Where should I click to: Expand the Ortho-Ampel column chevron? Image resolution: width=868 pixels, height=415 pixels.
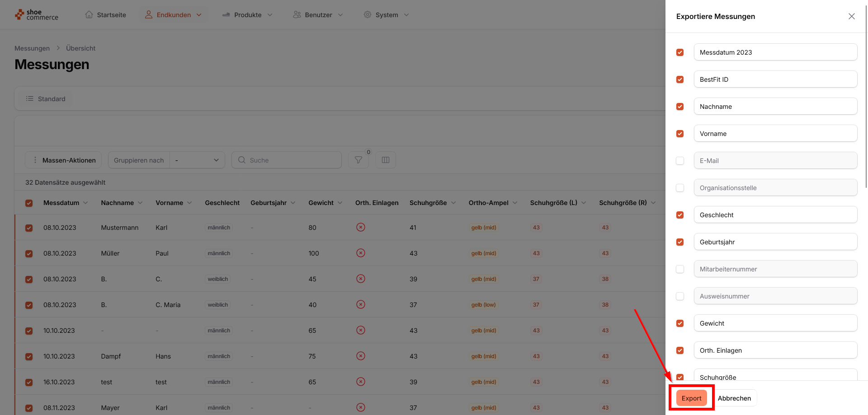[x=515, y=203]
